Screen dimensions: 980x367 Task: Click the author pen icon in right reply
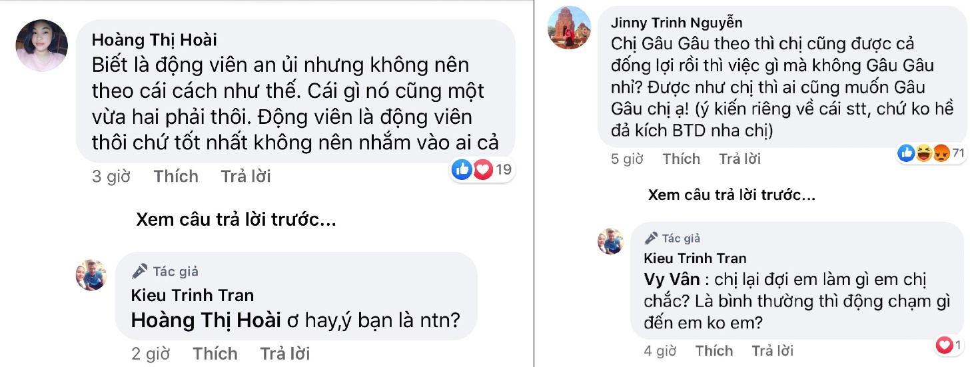(651, 238)
